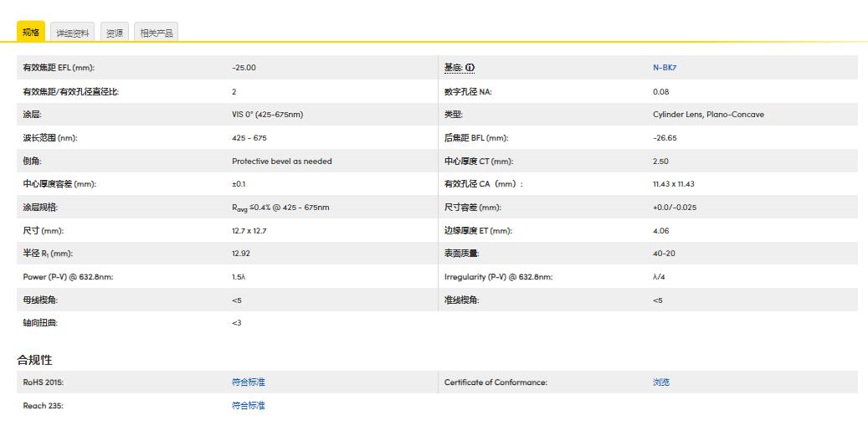
Task: Select the 波长范围 (nm) label
Action: click(x=50, y=138)
